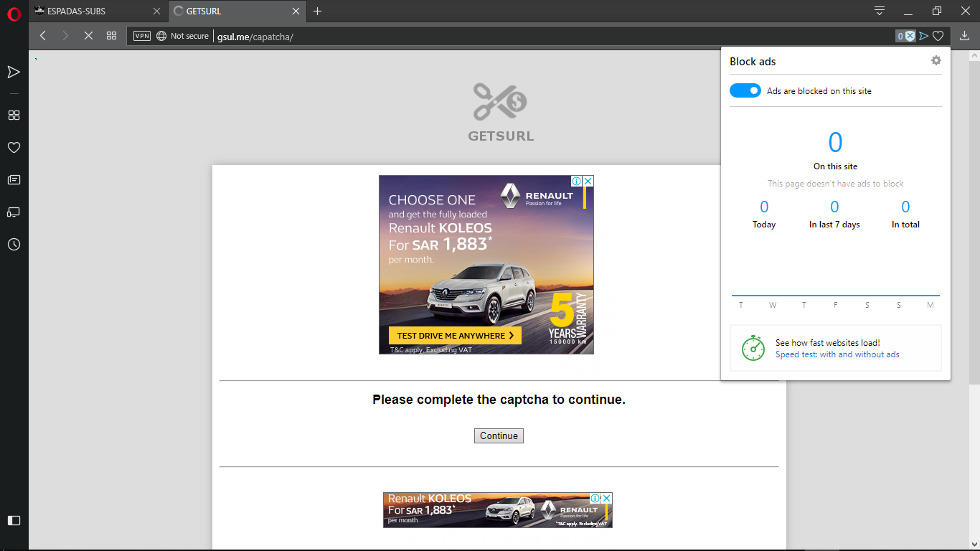Open Personal News in sidebar
The image size is (980, 551).
pos(14,179)
